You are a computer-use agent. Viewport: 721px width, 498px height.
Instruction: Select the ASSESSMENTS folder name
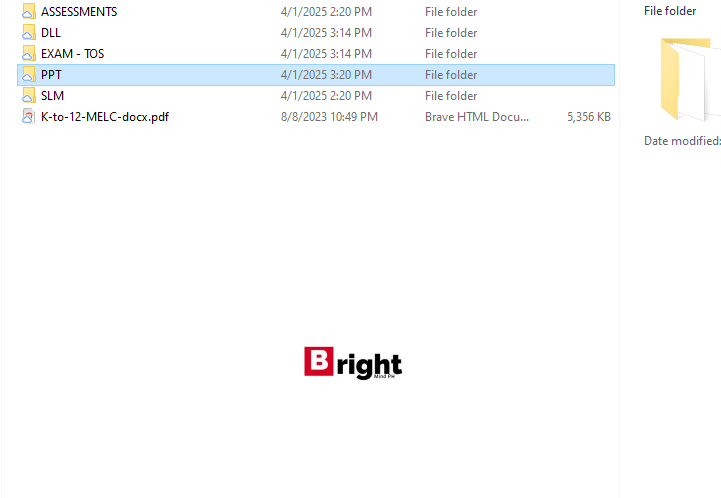click(79, 12)
